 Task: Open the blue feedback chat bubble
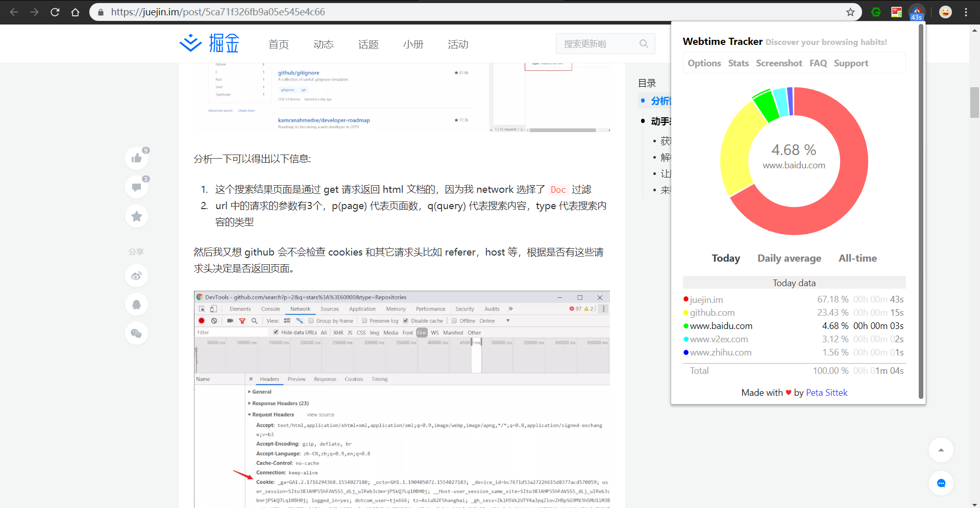pyautogui.click(x=941, y=483)
